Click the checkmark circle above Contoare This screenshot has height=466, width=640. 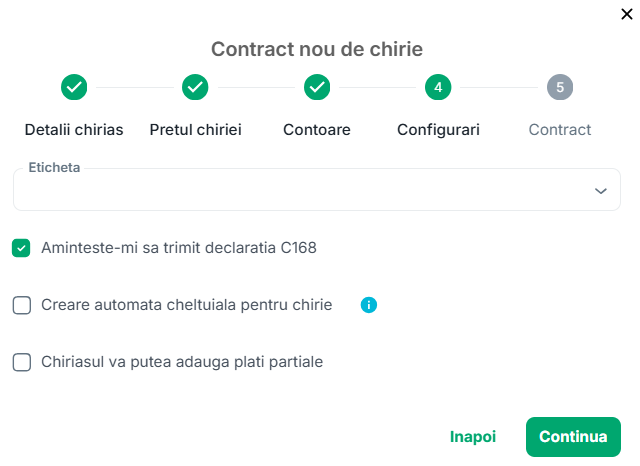(317, 87)
